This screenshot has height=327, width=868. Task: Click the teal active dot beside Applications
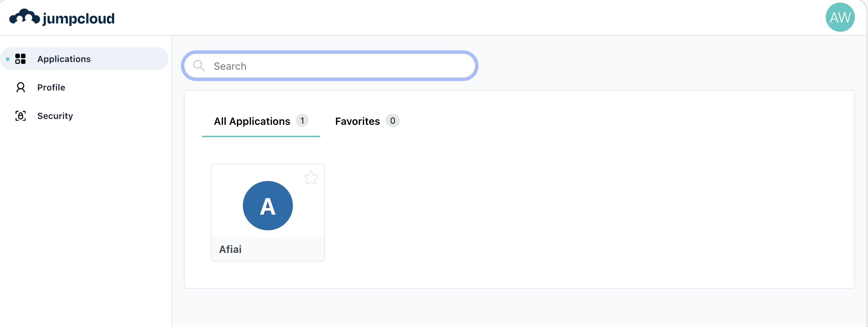click(x=8, y=59)
